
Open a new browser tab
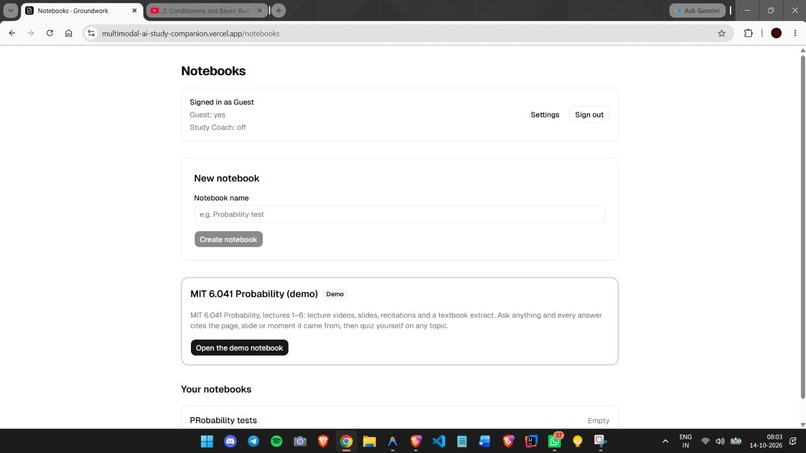click(x=279, y=10)
